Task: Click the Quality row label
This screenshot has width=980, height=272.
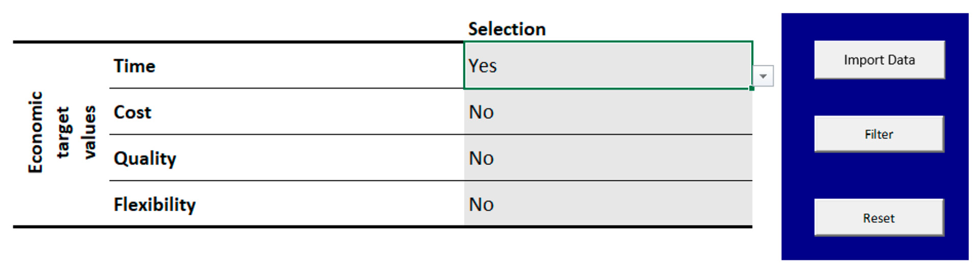Action: pyautogui.click(x=145, y=159)
